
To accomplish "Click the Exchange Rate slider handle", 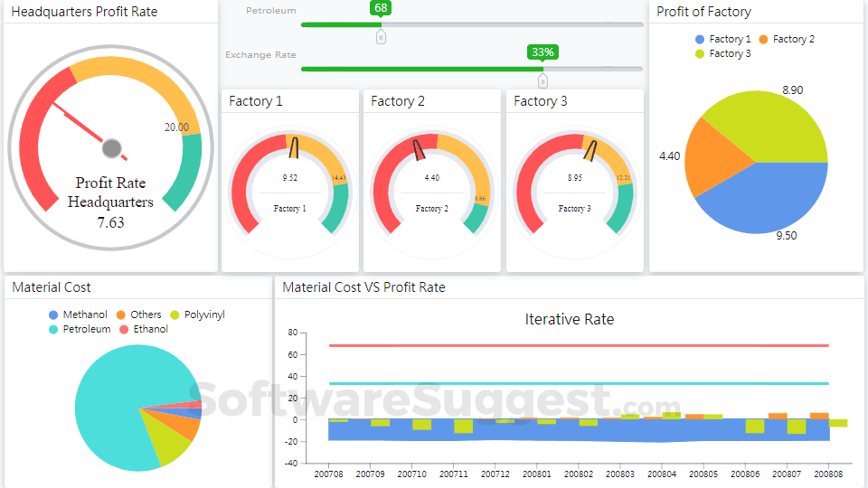I will click(542, 80).
